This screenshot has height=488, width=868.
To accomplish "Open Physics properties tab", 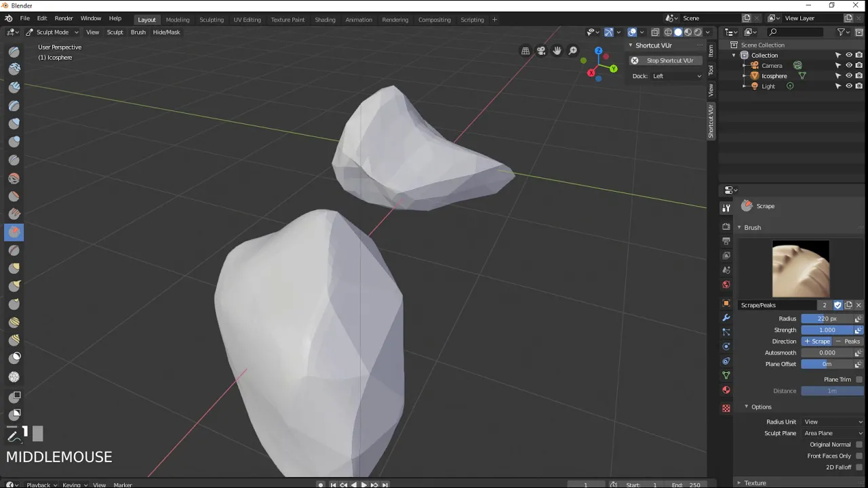I will point(726,346).
